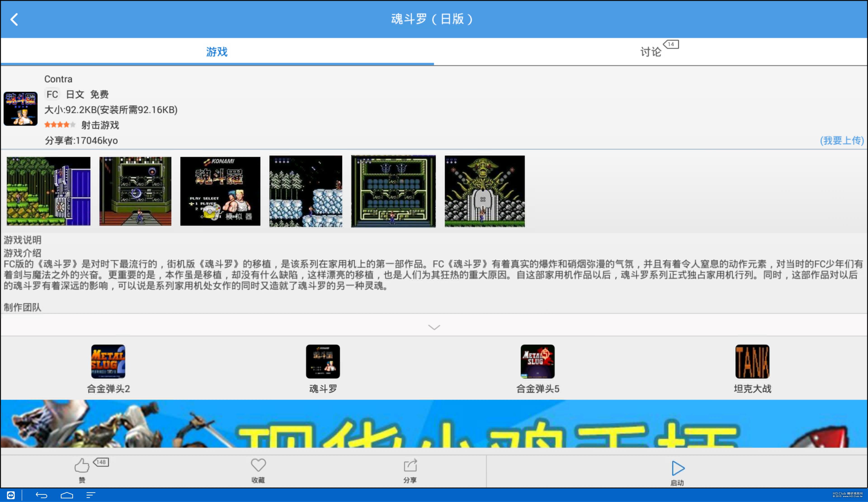
Task: Open the 魂斗罗 related game icon
Action: 323,362
